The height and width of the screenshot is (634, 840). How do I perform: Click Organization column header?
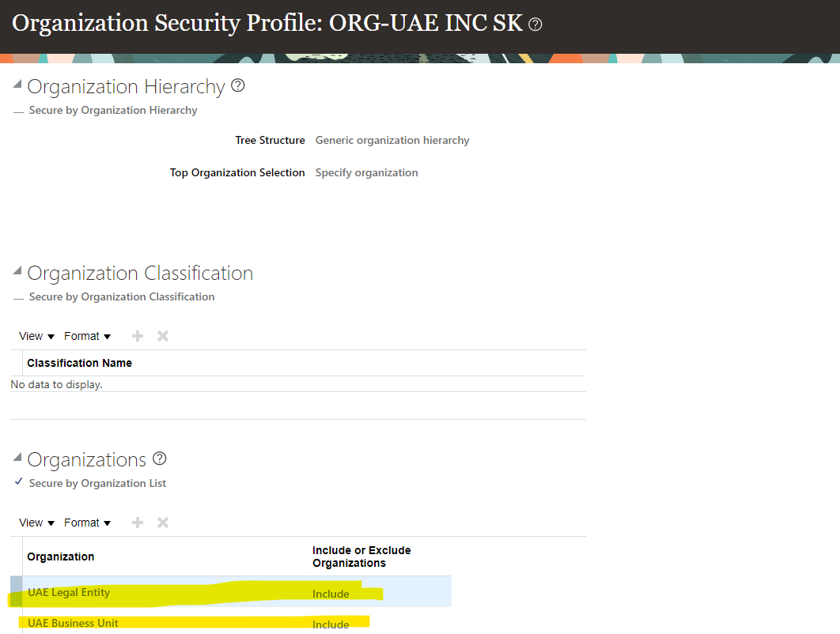click(x=61, y=557)
